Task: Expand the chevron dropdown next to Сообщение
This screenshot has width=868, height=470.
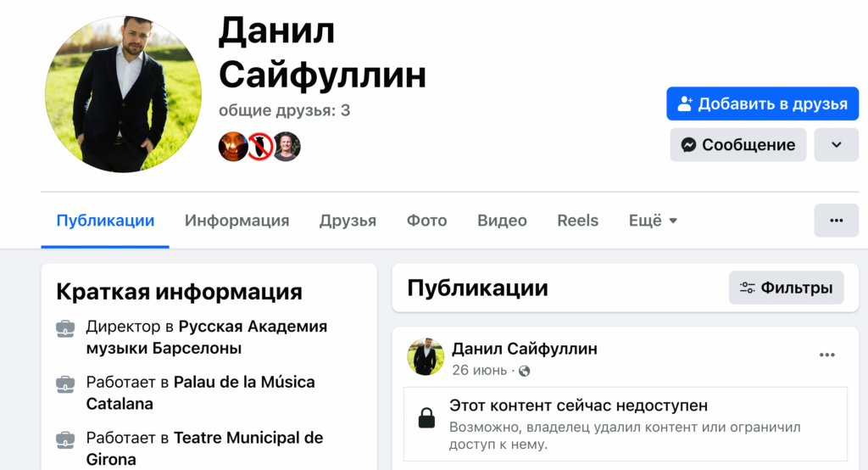Action: point(836,145)
